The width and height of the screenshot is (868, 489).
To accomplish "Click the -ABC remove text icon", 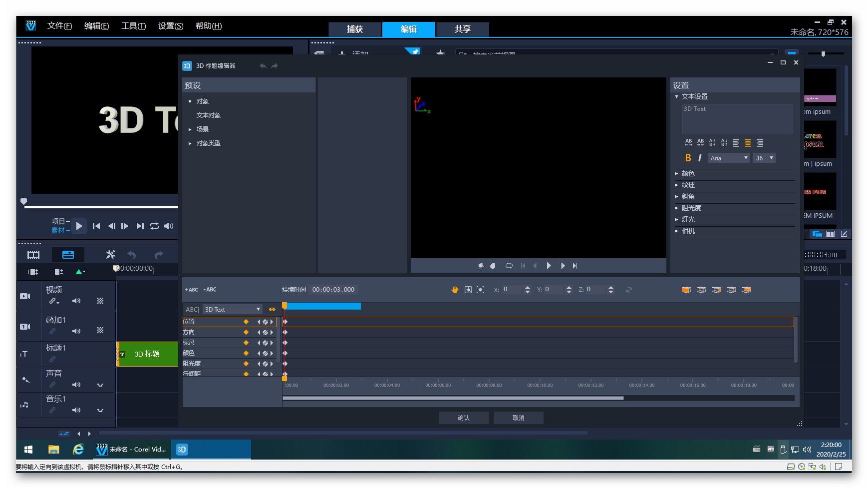I will point(210,290).
